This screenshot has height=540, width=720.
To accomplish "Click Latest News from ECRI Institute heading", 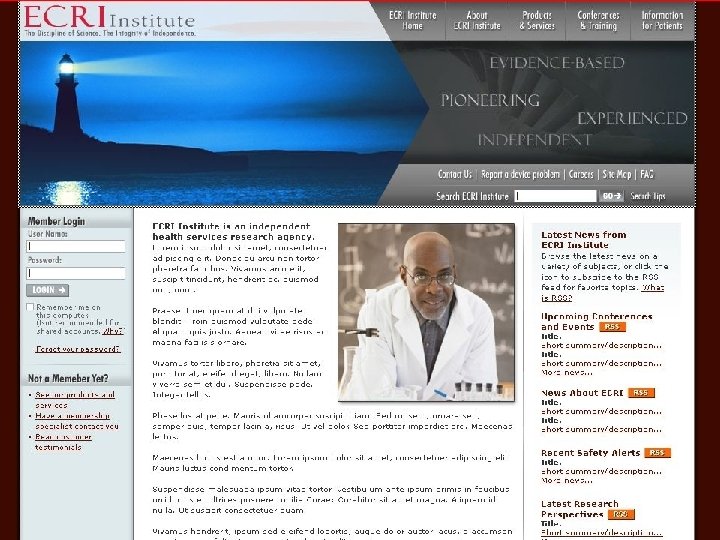I will [x=584, y=240].
